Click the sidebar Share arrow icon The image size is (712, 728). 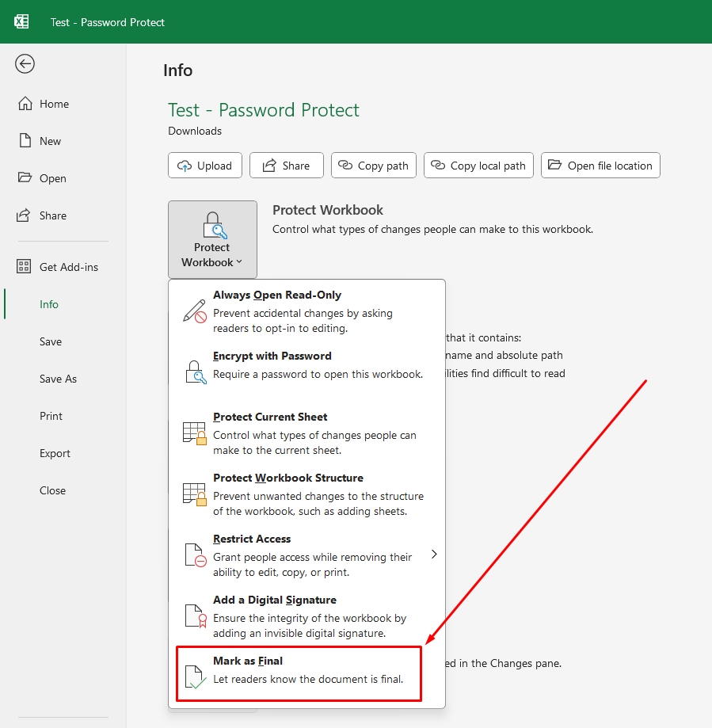[24, 215]
